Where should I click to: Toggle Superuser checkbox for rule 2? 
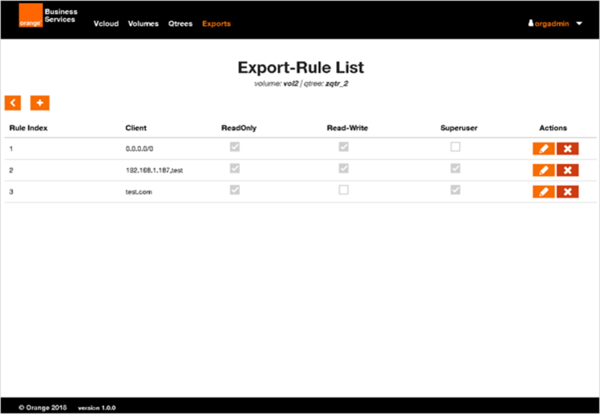point(455,168)
